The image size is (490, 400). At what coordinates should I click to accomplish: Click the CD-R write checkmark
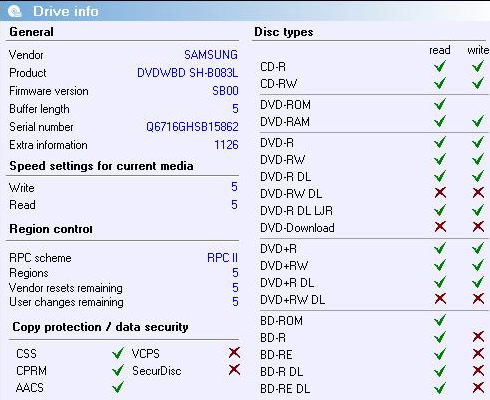(478, 66)
